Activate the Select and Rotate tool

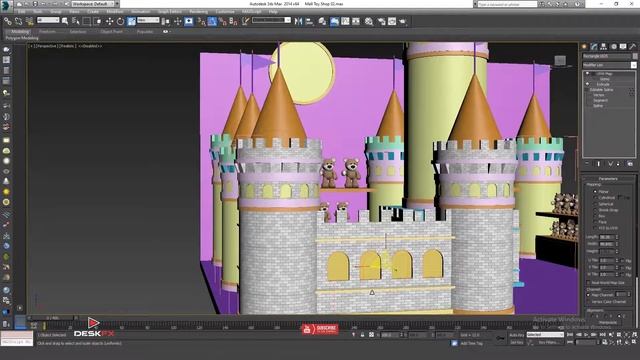tap(120, 21)
